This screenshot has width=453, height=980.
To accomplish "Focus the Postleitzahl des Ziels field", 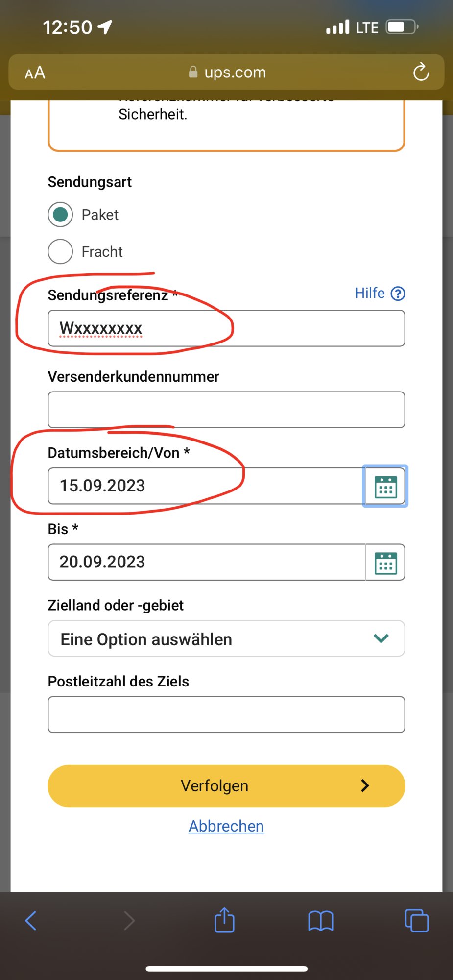I will tap(226, 714).
